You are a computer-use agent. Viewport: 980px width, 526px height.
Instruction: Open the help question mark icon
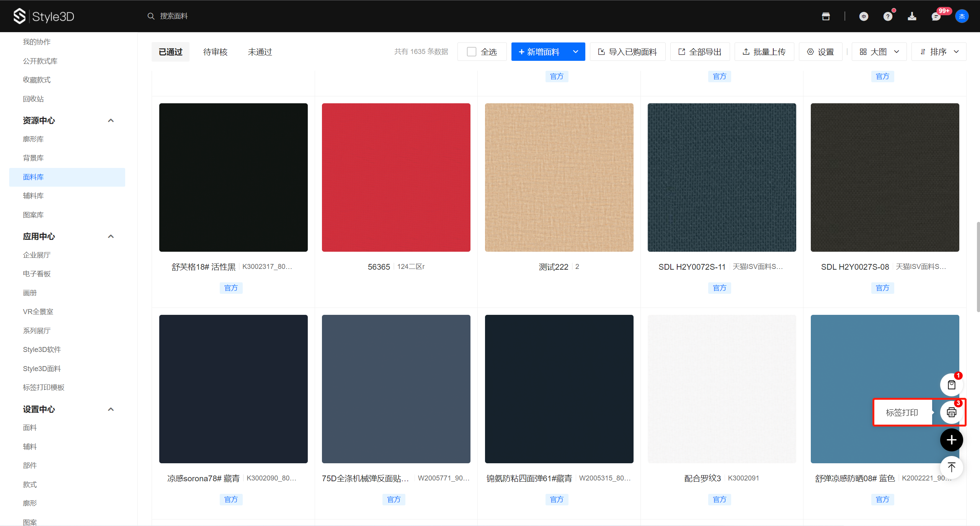tap(888, 16)
